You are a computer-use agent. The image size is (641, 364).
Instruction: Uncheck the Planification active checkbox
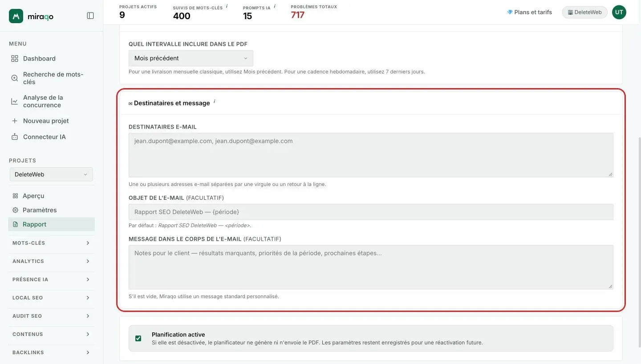[x=138, y=338]
